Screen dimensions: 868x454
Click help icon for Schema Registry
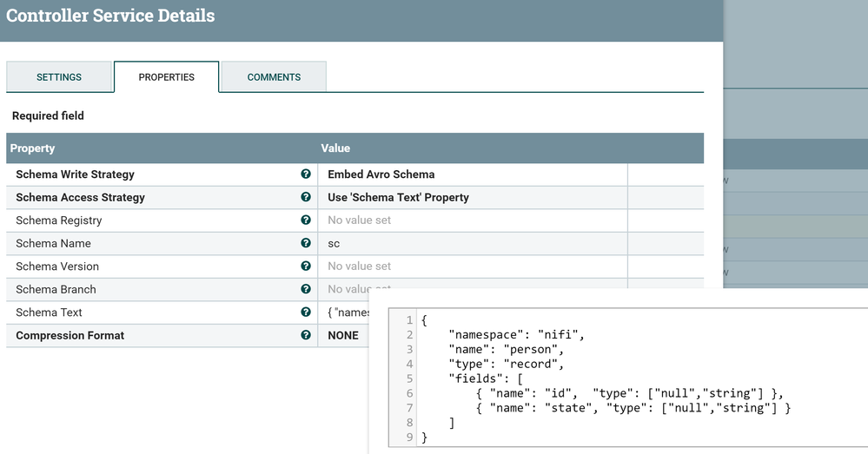point(306,220)
